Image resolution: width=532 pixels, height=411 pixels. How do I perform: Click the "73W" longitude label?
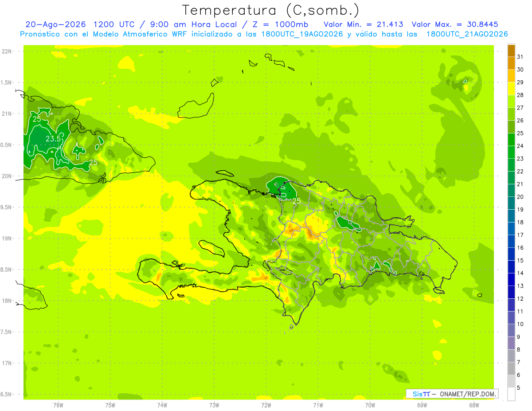[x=214, y=405]
